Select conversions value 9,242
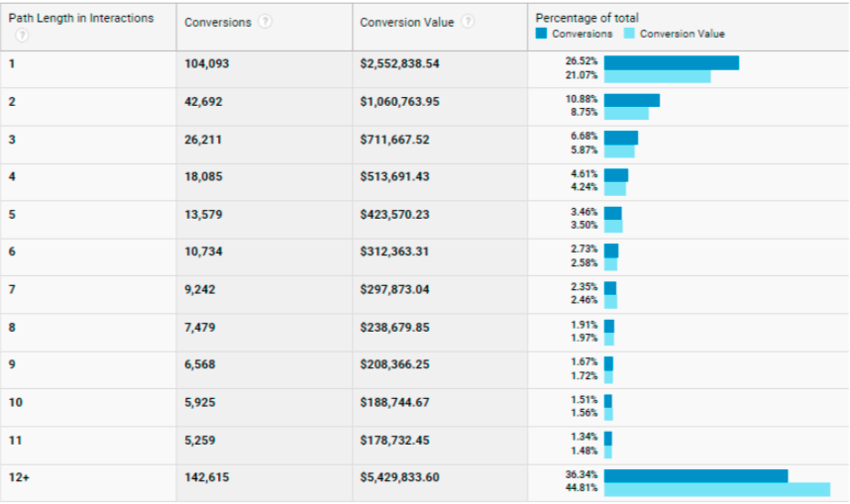Image resolution: width=850 pixels, height=504 pixels. click(x=199, y=289)
